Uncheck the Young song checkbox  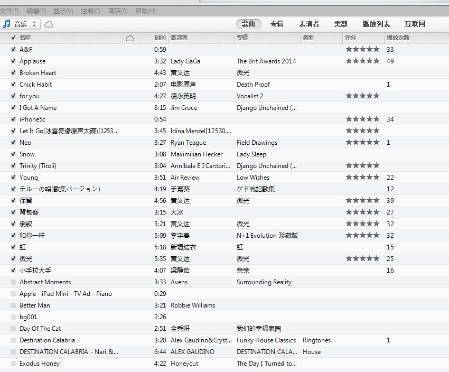click(x=13, y=177)
